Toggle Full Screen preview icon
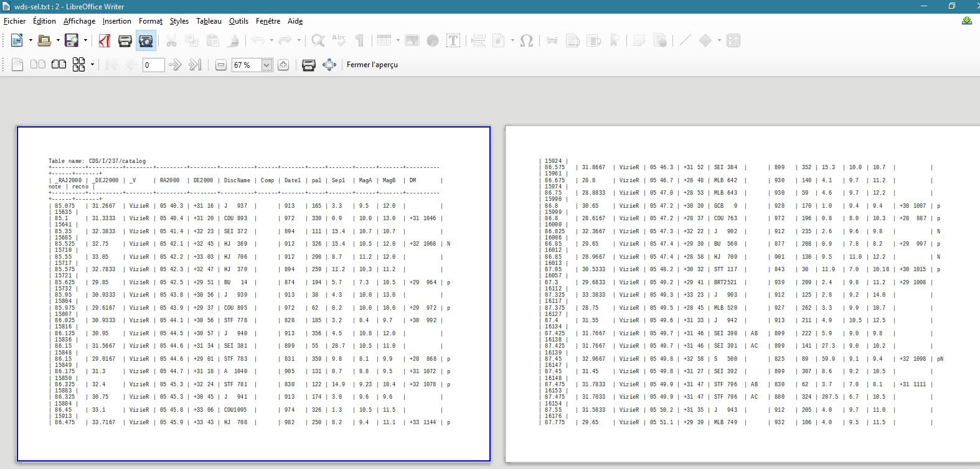This screenshot has height=469, width=980. [x=329, y=65]
